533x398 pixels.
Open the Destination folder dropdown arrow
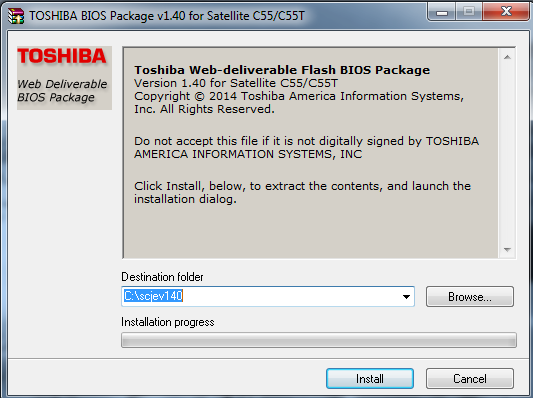406,297
